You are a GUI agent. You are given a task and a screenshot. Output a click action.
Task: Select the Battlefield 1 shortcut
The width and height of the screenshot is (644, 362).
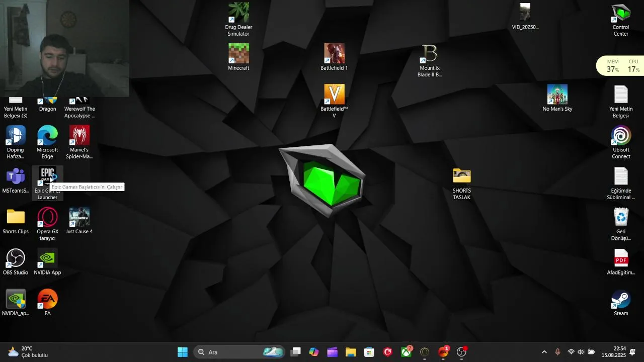click(334, 57)
